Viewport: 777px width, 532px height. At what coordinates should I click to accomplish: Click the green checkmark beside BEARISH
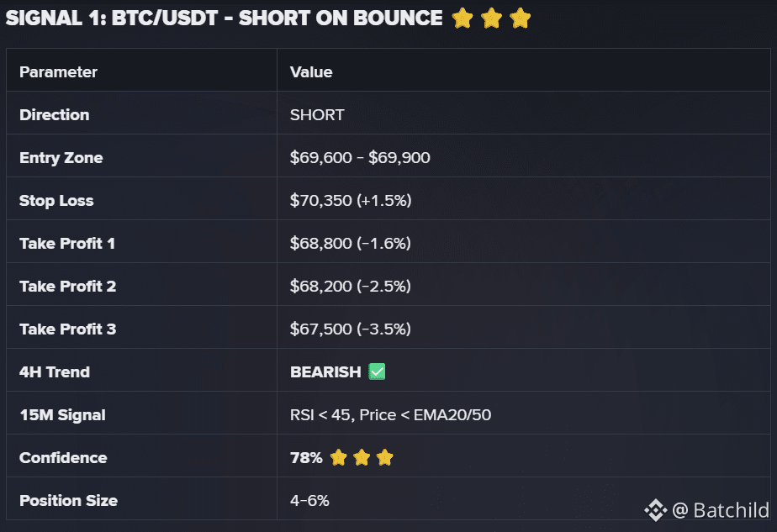[377, 371]
